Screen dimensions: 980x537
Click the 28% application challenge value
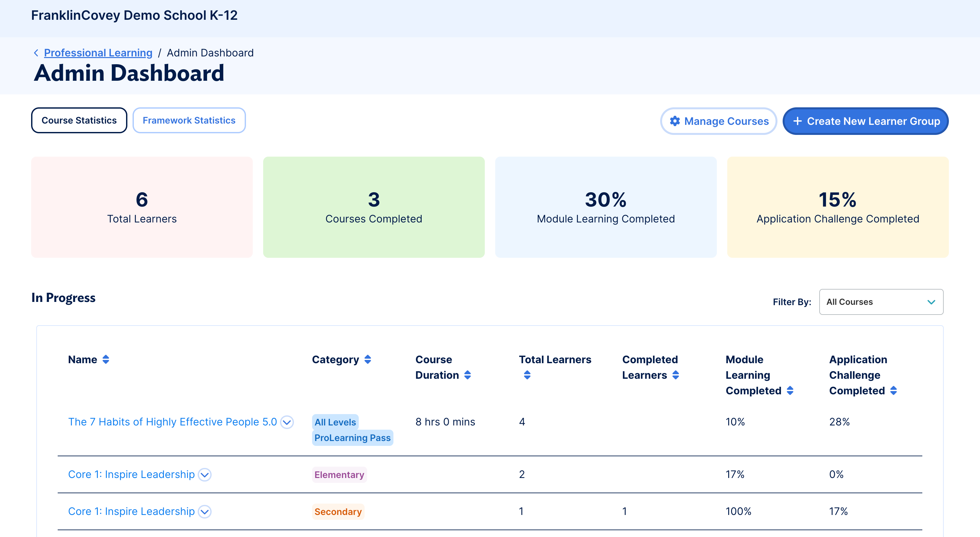click(840, 422)
